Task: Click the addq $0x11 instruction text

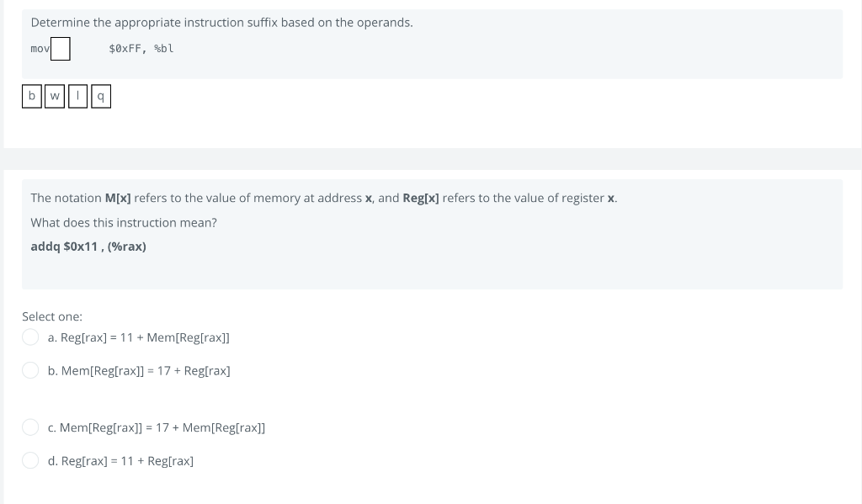Action: pos(88,246)
